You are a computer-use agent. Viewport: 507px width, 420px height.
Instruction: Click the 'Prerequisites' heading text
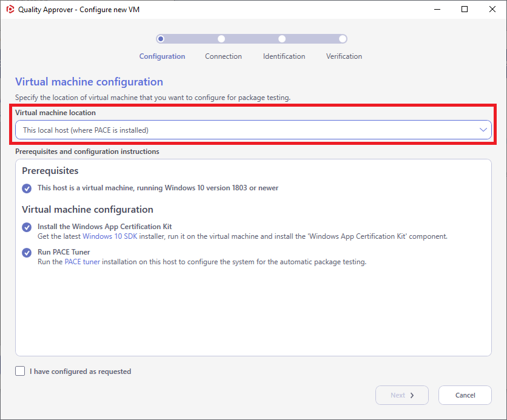50,170
